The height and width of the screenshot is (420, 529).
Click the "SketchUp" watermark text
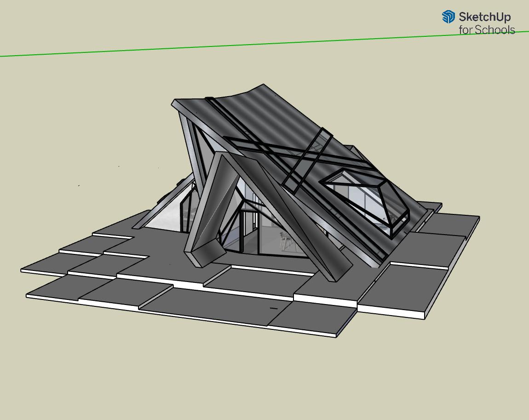[484, 17]
